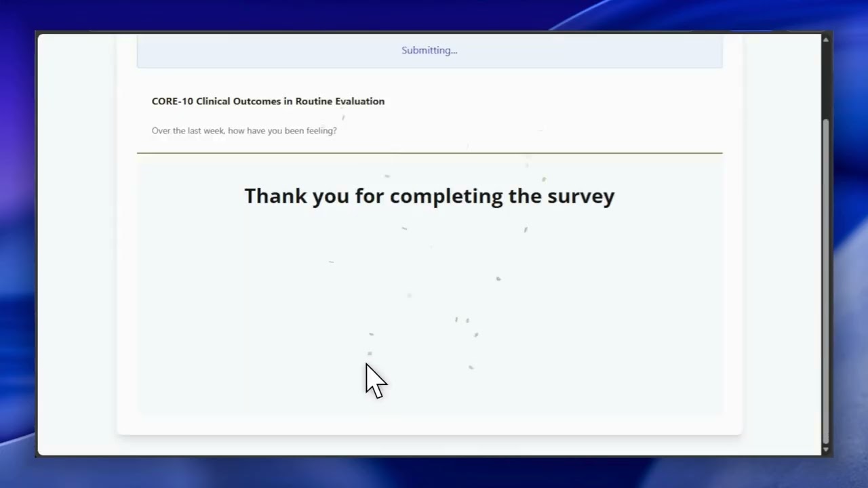
Task: Click the scrollbar down arrow
Action: pos(825,449)
